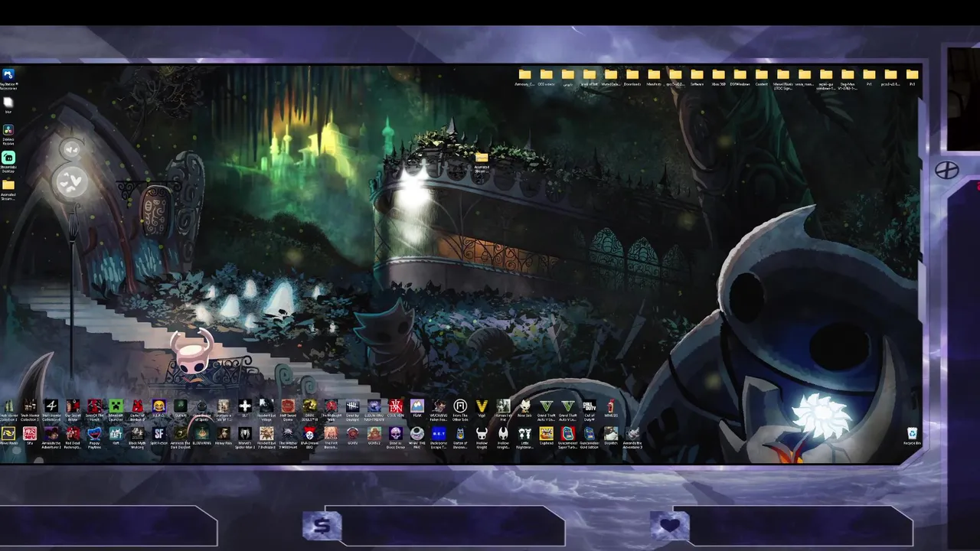Open the CODE VEIN game icon

tap(396, 408)
